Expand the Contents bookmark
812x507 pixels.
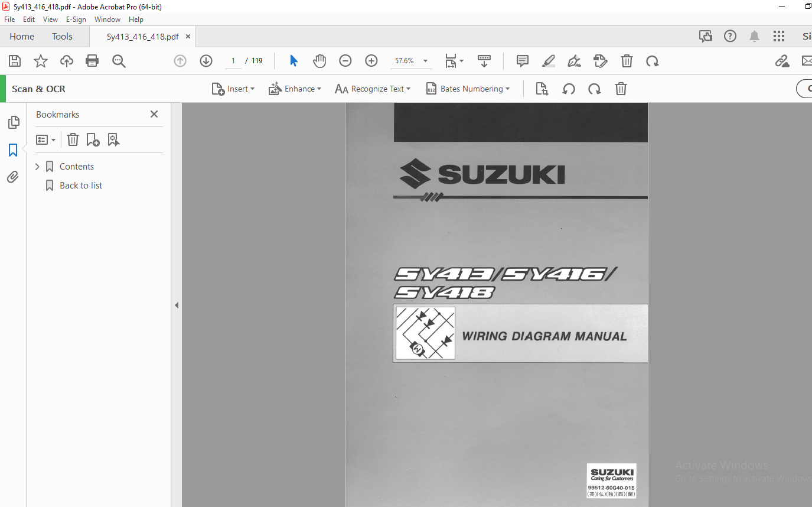[37, 167]
